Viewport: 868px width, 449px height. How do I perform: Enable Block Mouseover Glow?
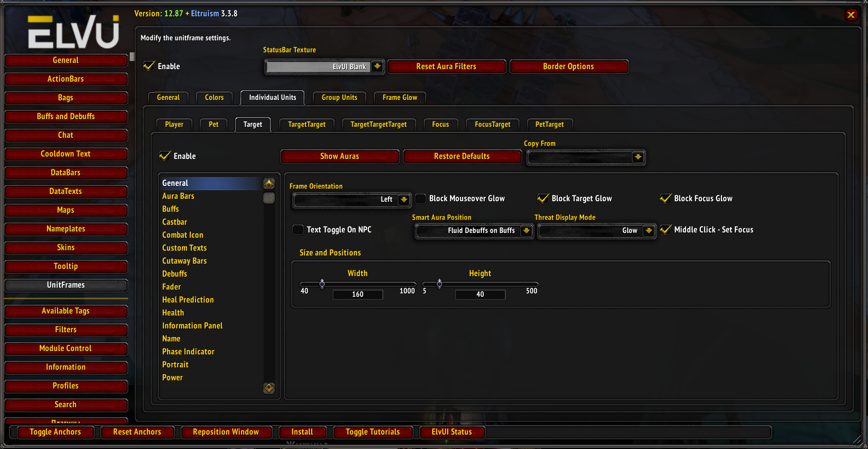click(x=420, y=198)
